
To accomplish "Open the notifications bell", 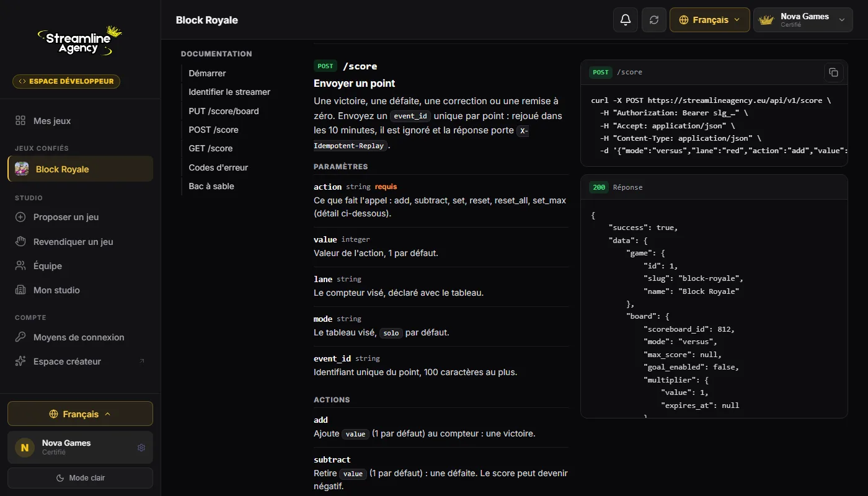I will pos(626,20).
